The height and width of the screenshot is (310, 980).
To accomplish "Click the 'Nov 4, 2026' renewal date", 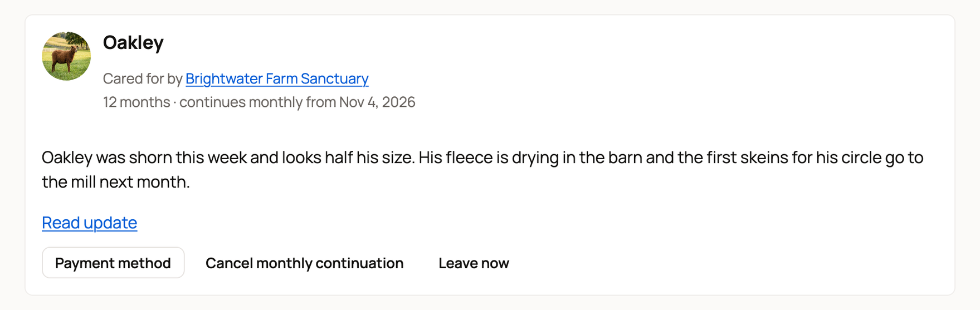I will point(377,102).
